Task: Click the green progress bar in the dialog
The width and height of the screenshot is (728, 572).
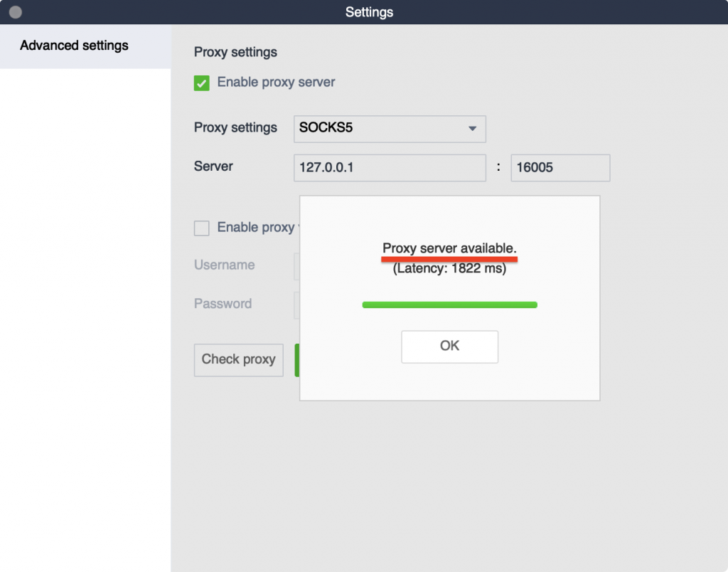Action: 449,304
